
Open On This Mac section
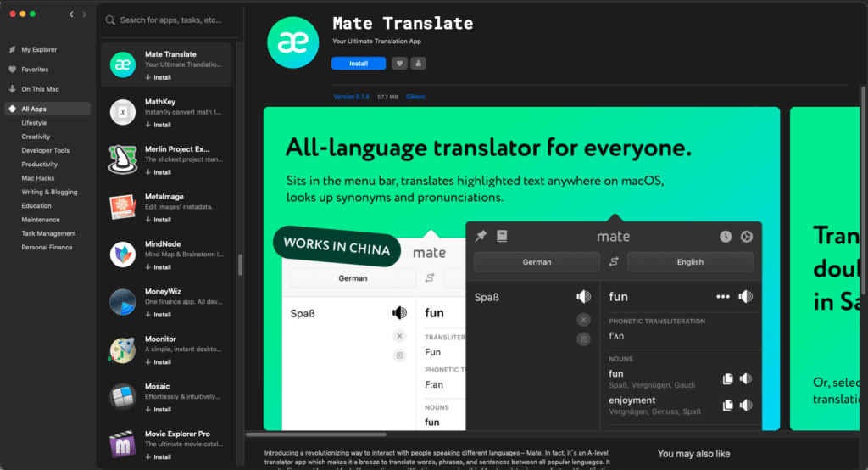click(x=40, y=89)
